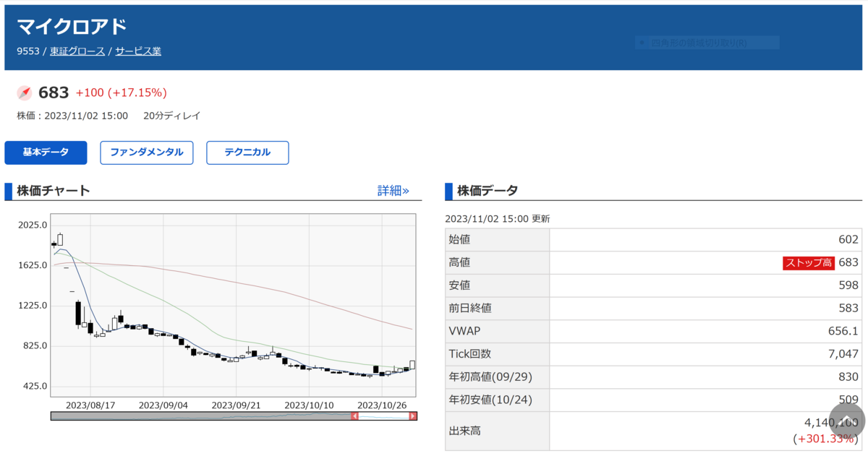Viewport: 868px width, 456px height.
Task: Click the Tick回数 row label
Action: click(x=470, y=353)
